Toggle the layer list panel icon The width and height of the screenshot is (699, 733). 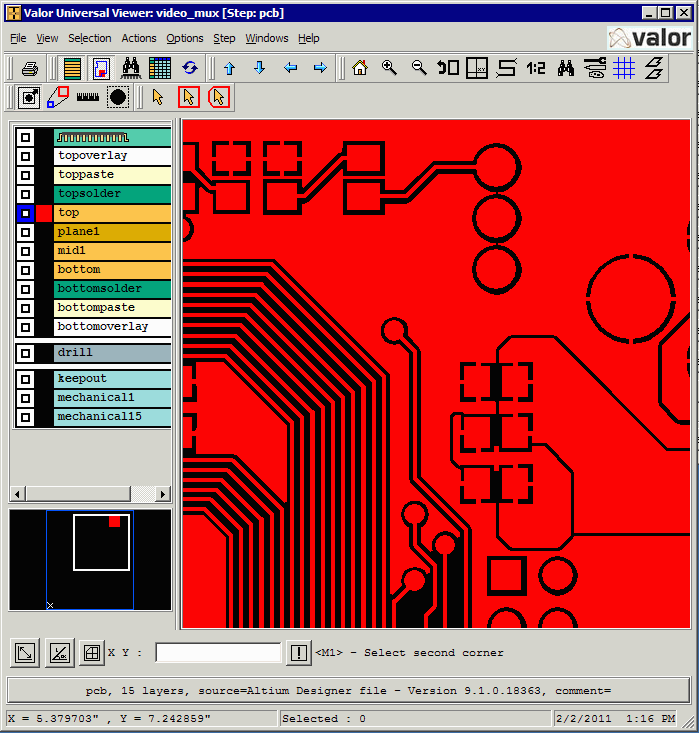pos(72,69)
